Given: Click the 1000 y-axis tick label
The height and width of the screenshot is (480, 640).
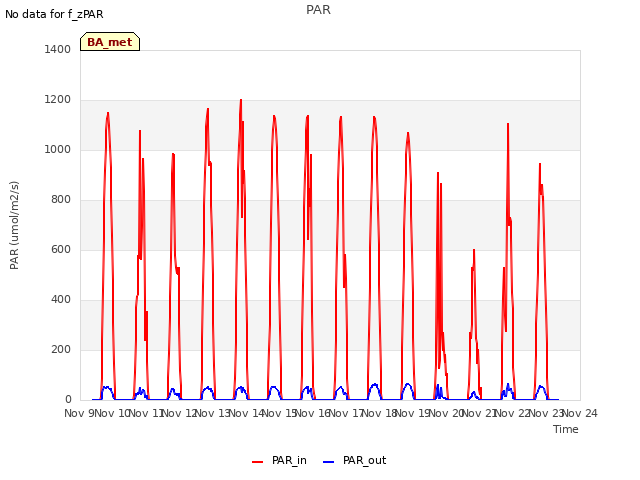Looking at the screenshot, I should pyautogui.click(x=58, y=149).
